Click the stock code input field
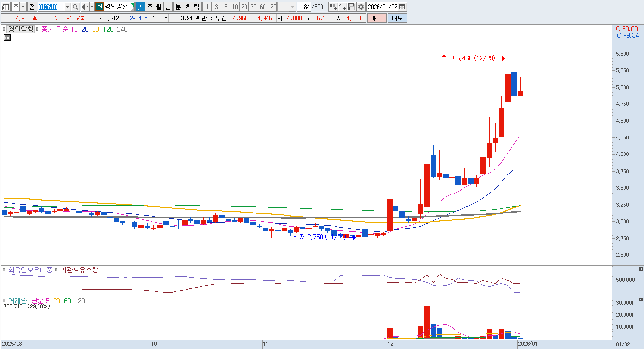 click(50, 7)
